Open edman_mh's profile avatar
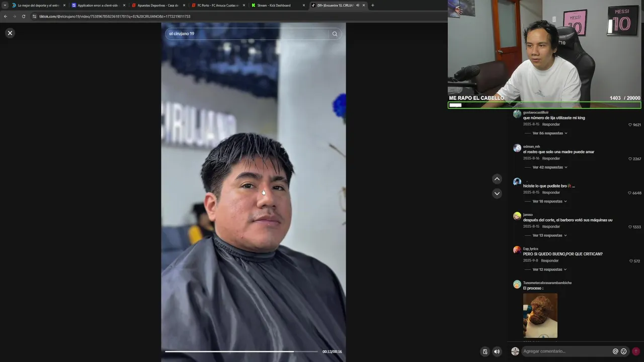Screen dimensions: 644x362 click(517, 148)
